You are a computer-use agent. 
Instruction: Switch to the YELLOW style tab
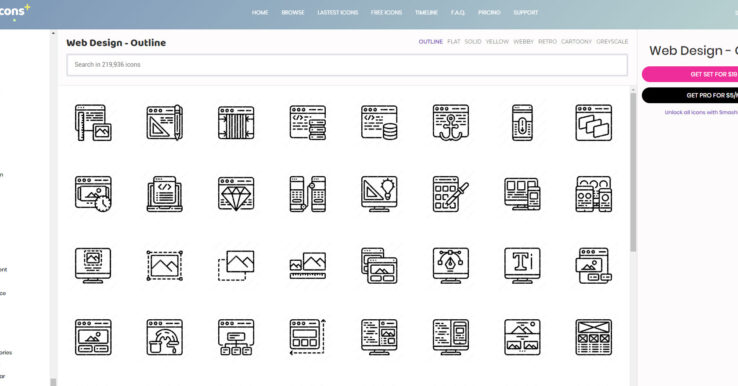tap(497, 42)
